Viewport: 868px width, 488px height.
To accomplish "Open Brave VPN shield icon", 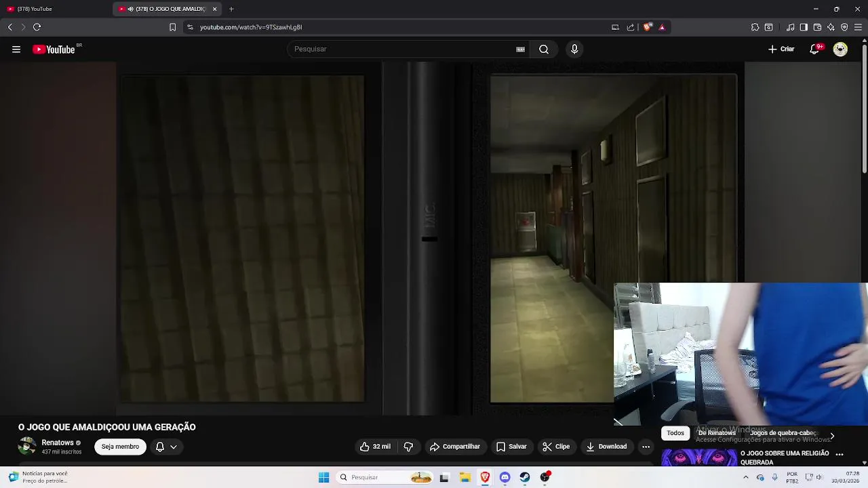I will [844, 27].
